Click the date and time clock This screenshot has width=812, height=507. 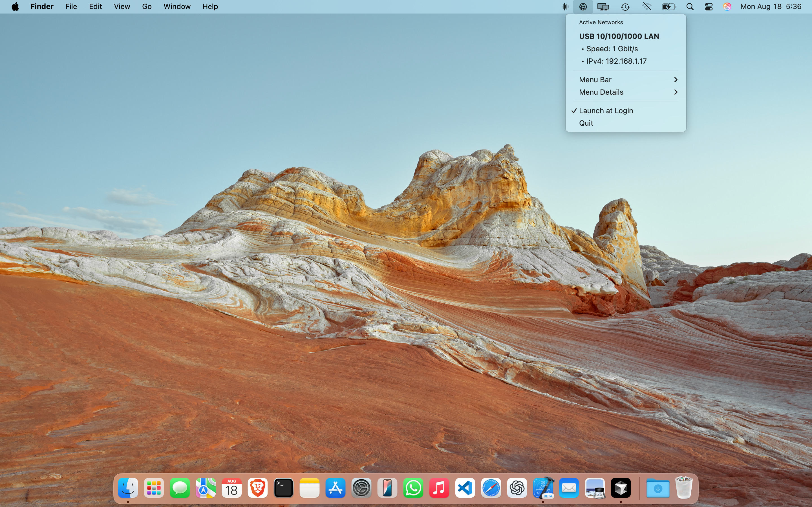pyautogui.click(x=770, y=7)
